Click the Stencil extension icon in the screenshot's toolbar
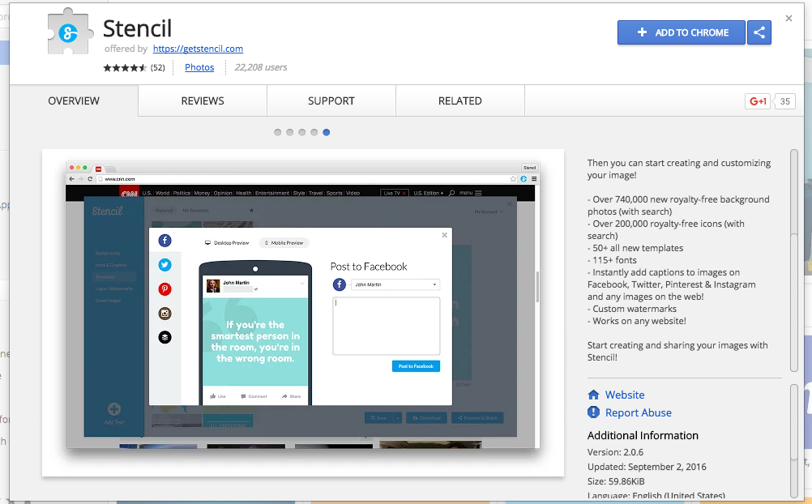 (524, 179)
